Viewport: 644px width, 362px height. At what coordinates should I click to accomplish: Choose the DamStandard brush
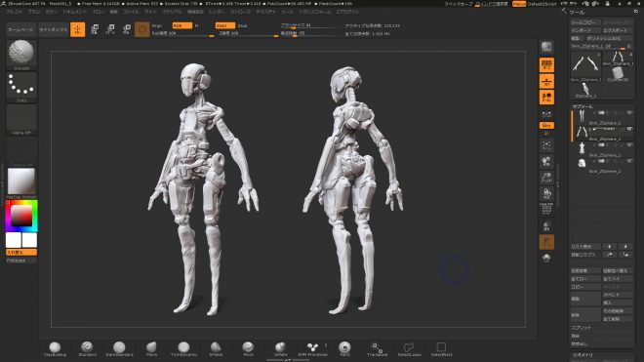pos(119,349)
